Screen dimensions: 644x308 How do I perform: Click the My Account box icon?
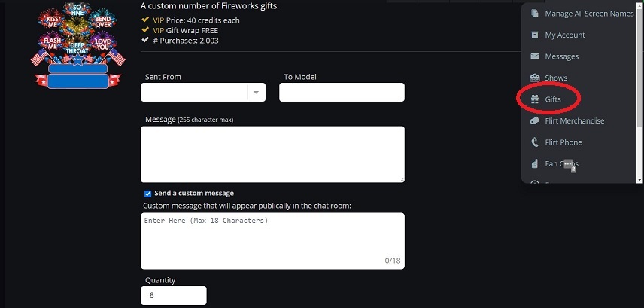535,35
